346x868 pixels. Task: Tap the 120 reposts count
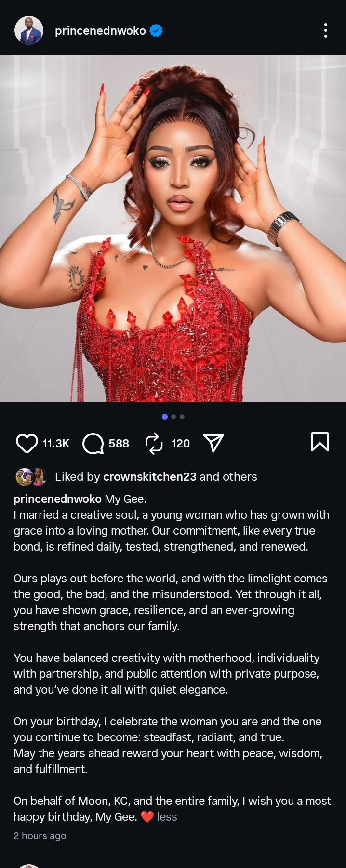(181, 444)
